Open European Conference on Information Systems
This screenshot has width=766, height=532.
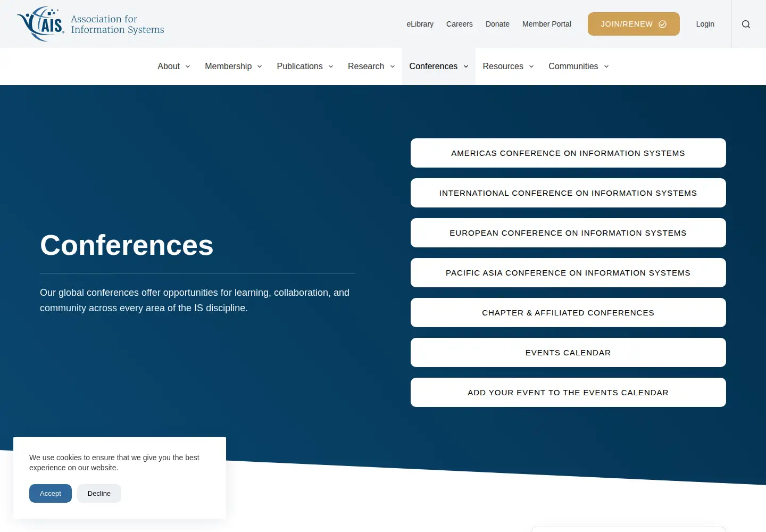click(x=568, y=233)
